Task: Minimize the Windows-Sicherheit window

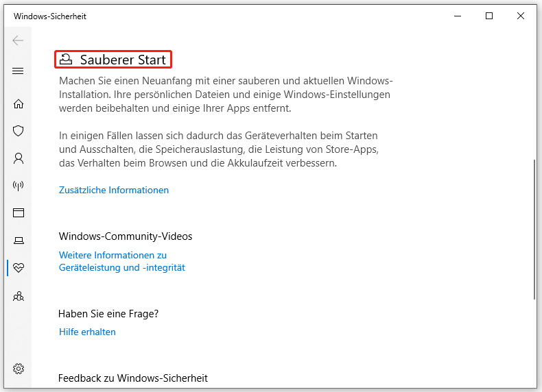Action: pyautogui.click(x=458, y=16)
